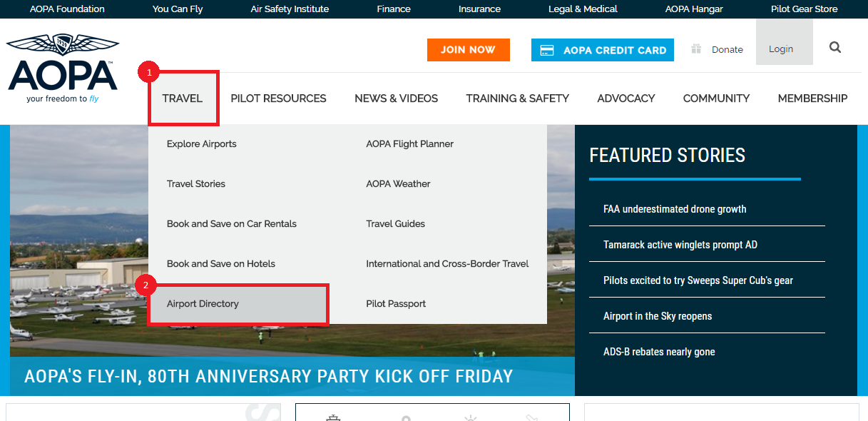
Task: Open AOPA Weather menu item
Action: click(398, 184)
